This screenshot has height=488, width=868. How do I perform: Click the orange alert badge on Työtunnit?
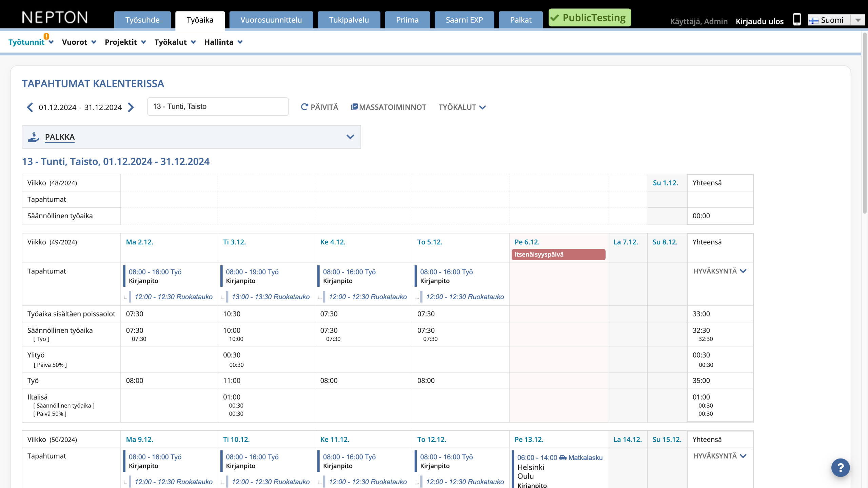click(x=46, y=36)
